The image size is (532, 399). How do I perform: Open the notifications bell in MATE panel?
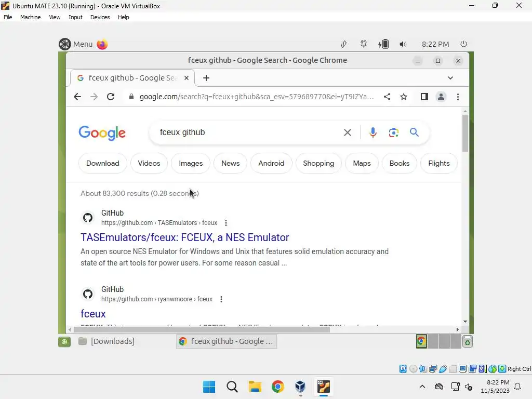pyautogui.click(x=363, y=44)
